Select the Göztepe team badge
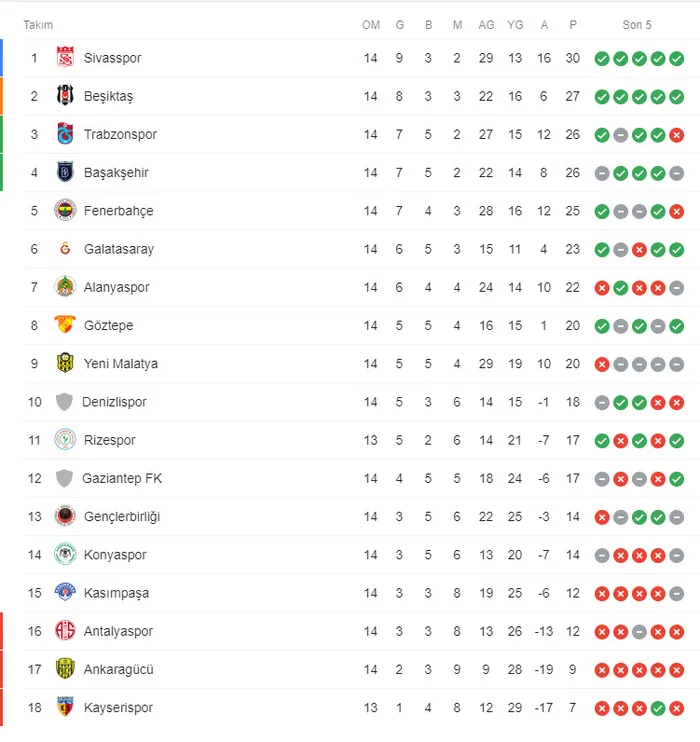Viewport: 700px width, 742px height. 65,325
